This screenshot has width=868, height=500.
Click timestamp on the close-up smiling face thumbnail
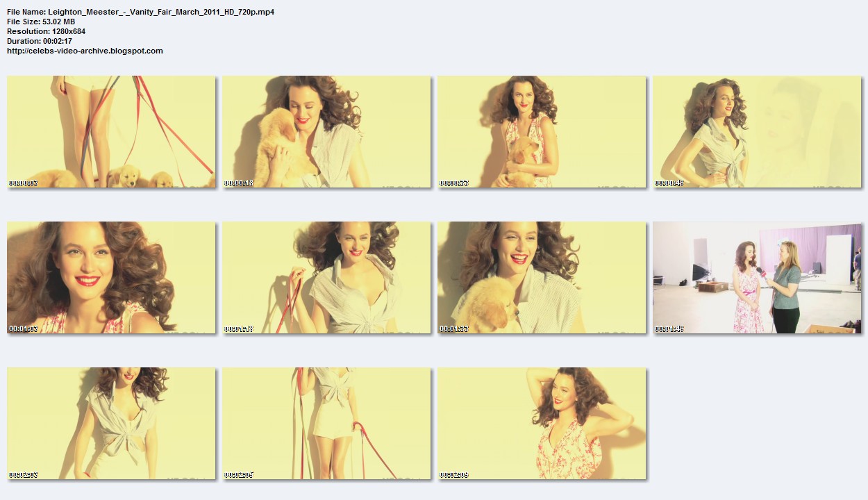[24, 328]
